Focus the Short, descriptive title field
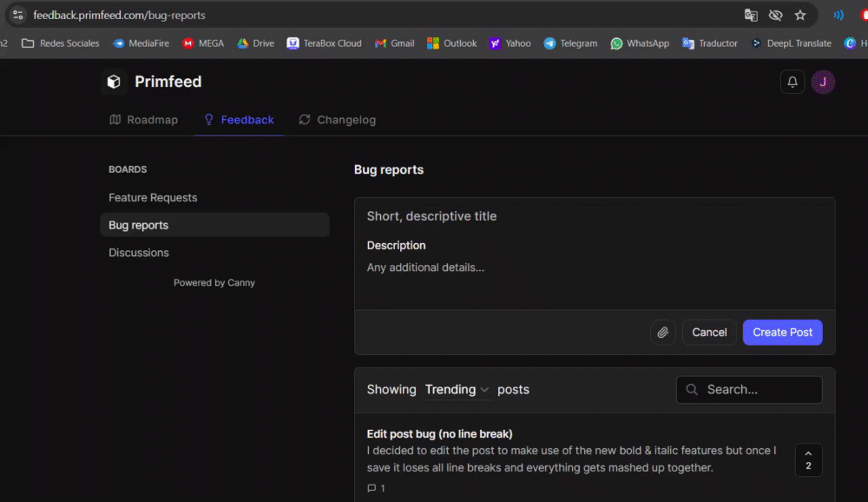 coord(595,216)
